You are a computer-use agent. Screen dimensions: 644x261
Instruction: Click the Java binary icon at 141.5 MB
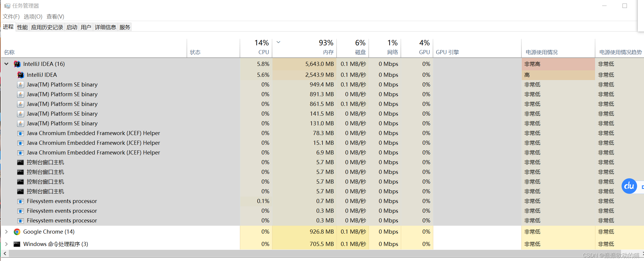point(20,114)
